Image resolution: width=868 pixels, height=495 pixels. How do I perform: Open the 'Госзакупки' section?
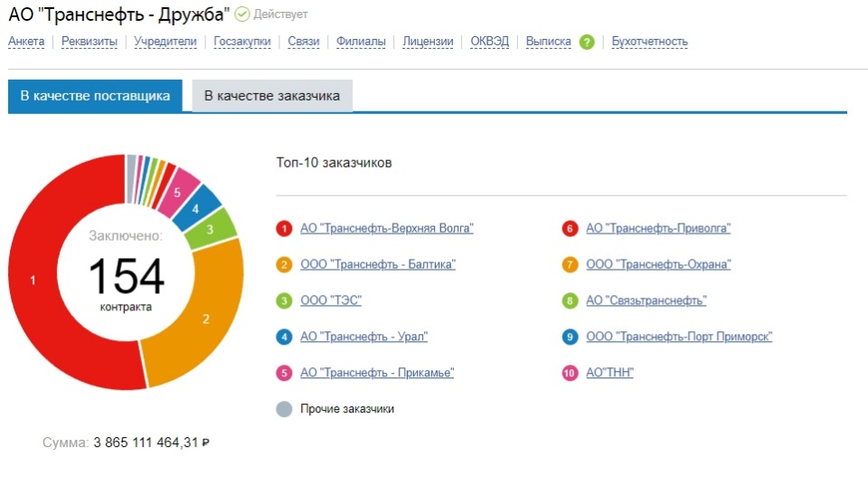[x=242, y=42]
